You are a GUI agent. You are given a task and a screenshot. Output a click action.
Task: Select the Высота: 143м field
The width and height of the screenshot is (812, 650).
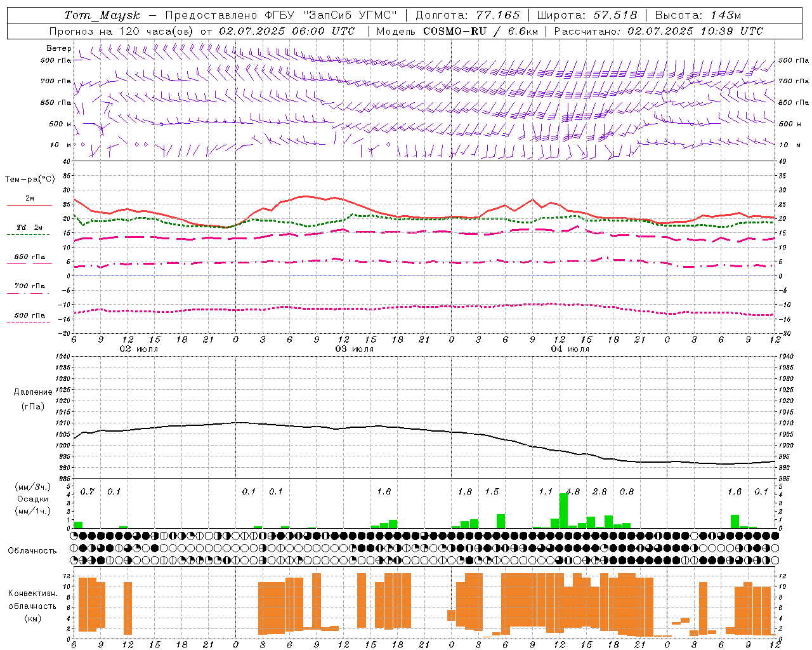(698, 15)
